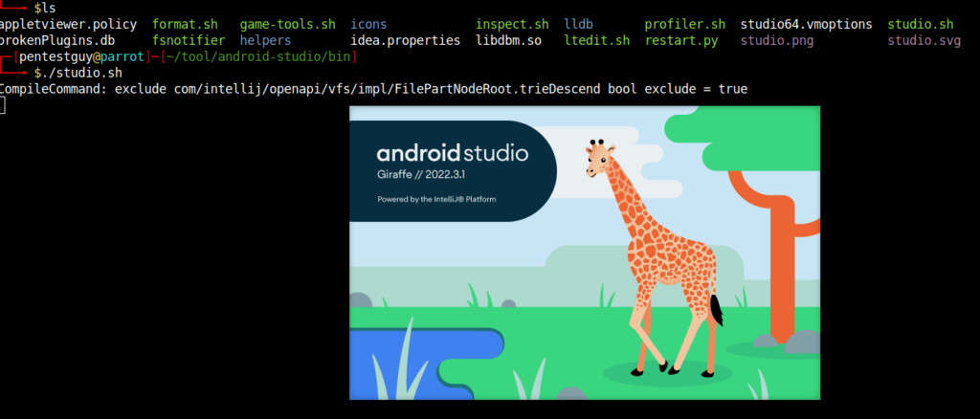Click the pentestguy@parrot prompt text

point(81,57)
